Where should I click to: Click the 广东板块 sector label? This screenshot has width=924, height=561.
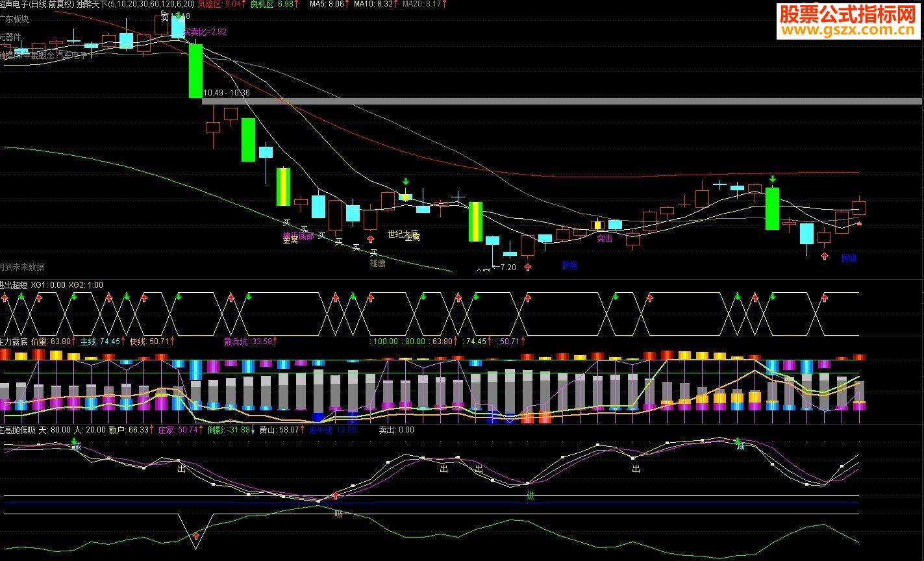(x=14, y=19)
